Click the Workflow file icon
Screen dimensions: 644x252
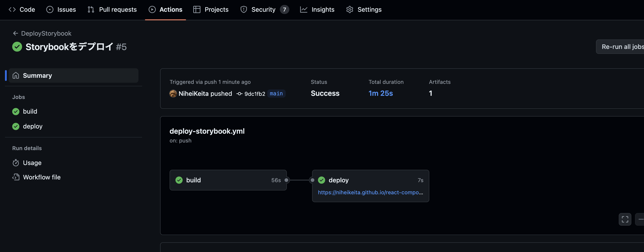point(16,177)
